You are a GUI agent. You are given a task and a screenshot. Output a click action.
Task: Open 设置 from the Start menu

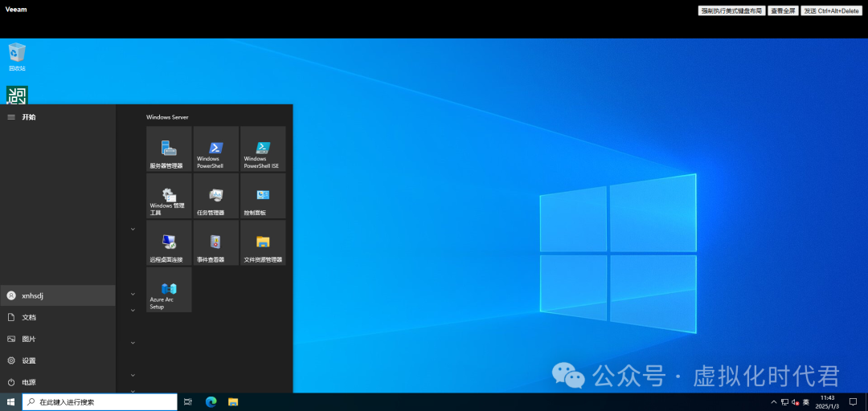[58, 360]
